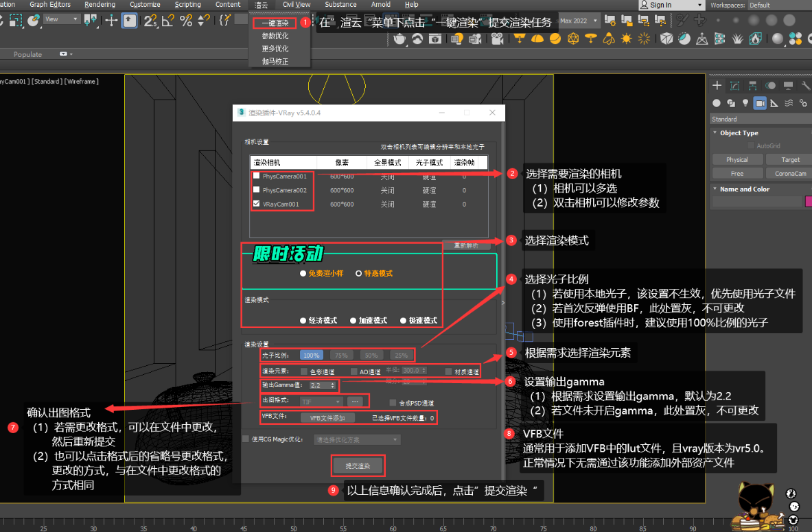Toggle the 2.5D Snaps tool
Screen dimensions: 812x532
150,20
